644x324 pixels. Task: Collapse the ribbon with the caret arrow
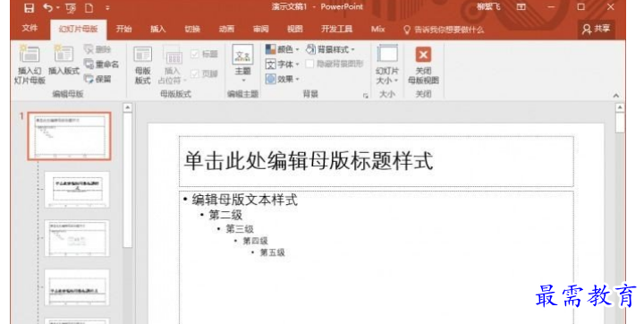coord(616,96)
